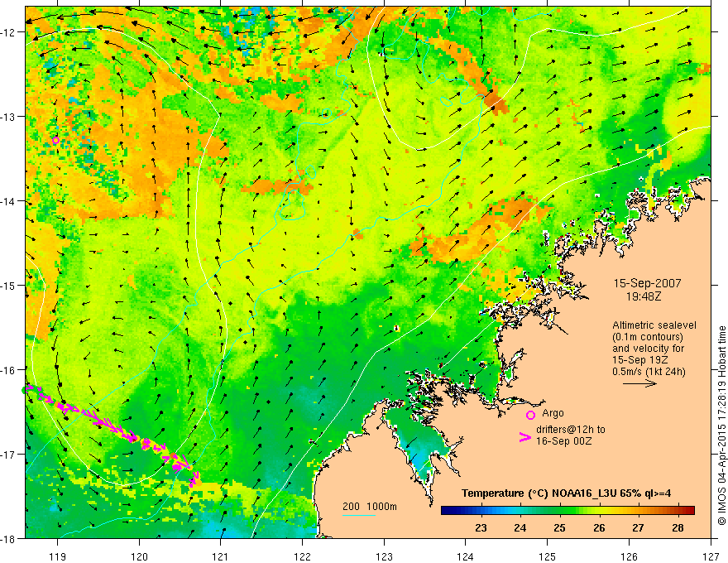The image size is (728, 563).
Task: Click the 125 longitude axis label
Action: pyautogui.click(x=548, y=556)
